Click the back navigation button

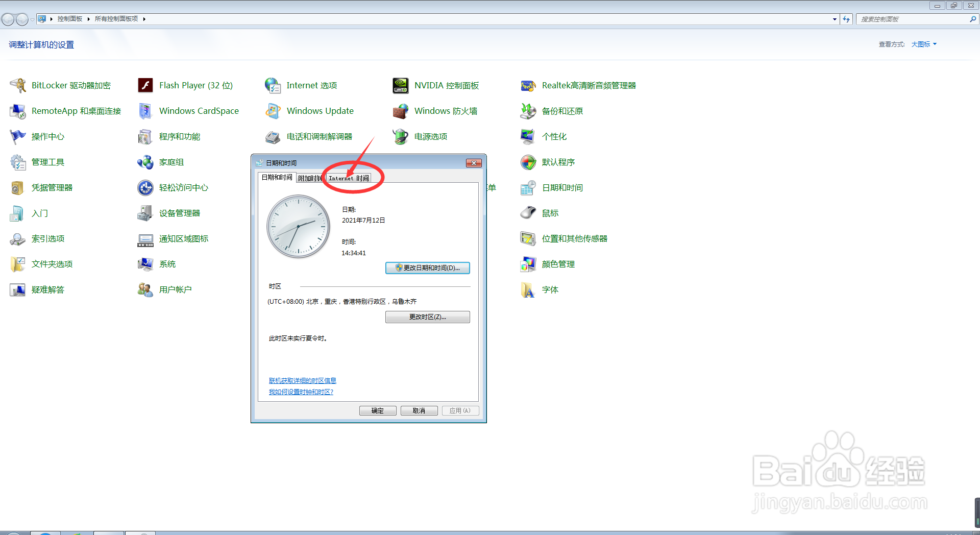click(x=8, y=19)
